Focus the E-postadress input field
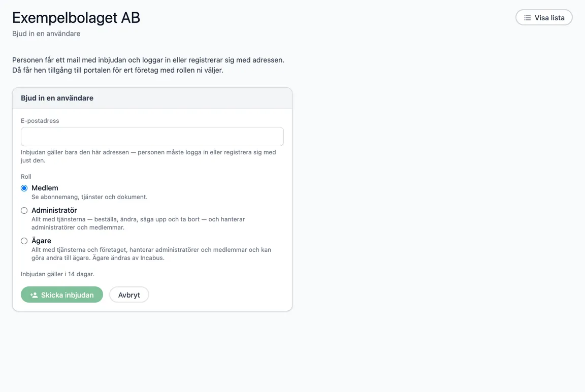Viewport: 585px width, 392px height. coord(152,137)
